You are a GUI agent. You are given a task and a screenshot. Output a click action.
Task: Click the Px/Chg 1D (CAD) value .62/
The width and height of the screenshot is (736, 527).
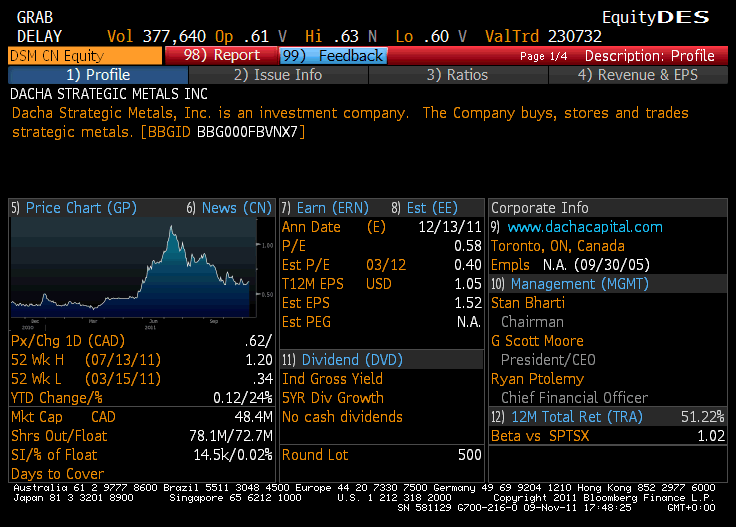coord(258,341)
